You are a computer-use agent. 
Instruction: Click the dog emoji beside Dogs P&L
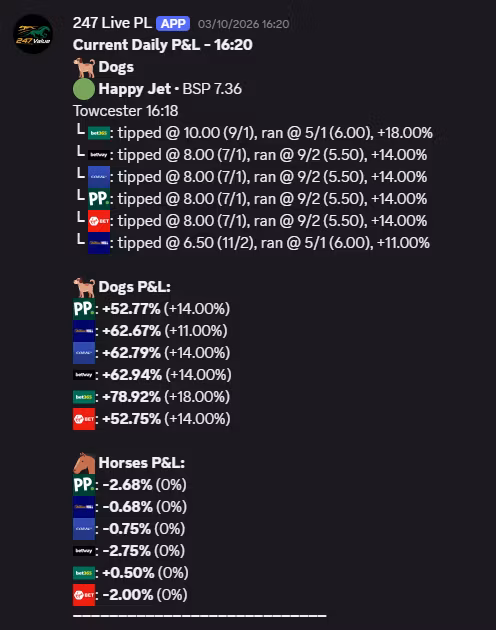(x=84, y=287)
